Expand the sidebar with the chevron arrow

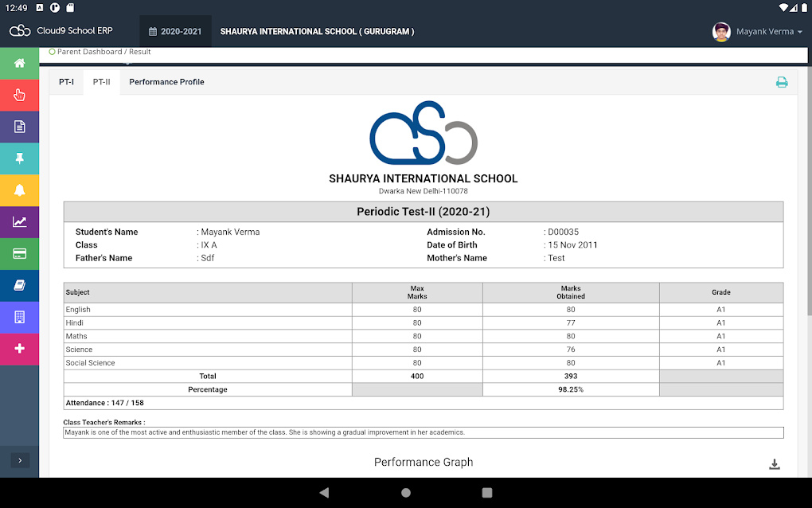(x=19, y=460)
